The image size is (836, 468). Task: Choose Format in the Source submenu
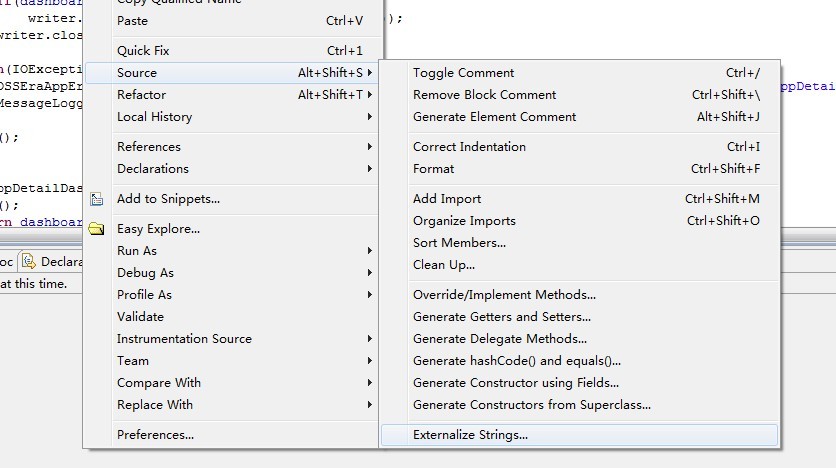point(433,169)
